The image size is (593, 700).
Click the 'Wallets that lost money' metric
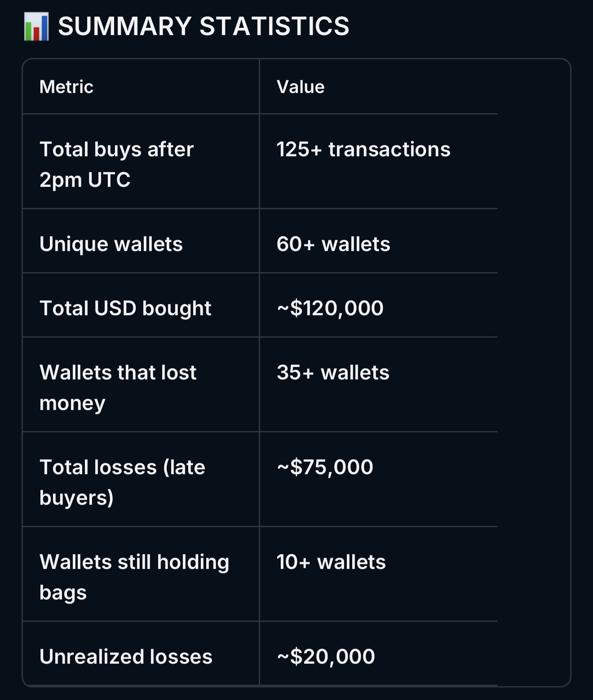(x=118, y=387)
